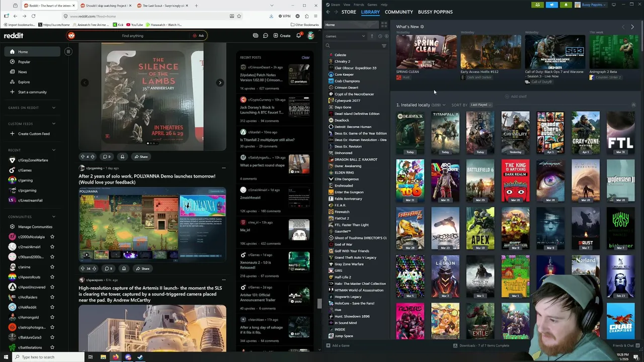Open Reddit notifications bell
The height and width of the screenshot is (362, 644).
tap(299, 36)
